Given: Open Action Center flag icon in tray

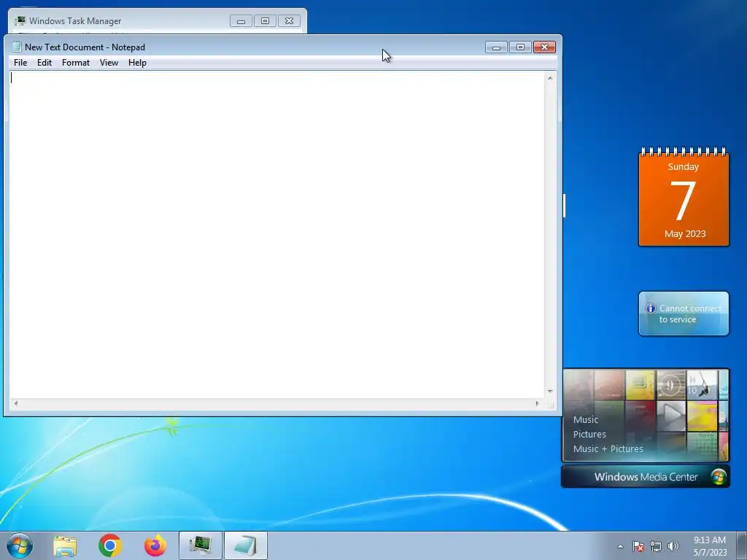Looking at the screenshot, I should tap(638, 546).
